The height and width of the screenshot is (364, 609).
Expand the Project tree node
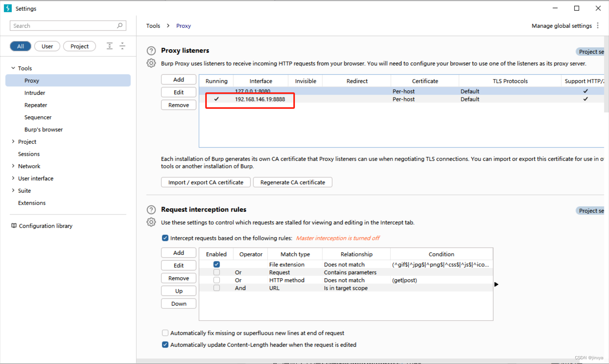click(x=13, y=142)
